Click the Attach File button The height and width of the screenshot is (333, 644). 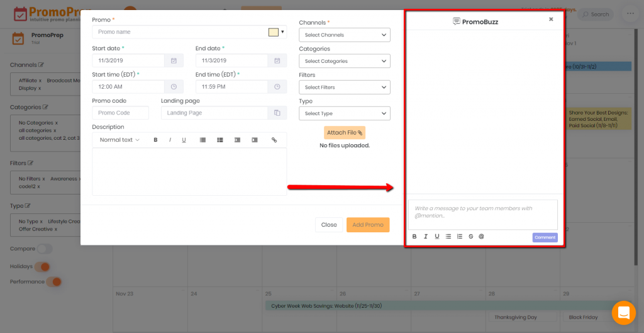pyautogui.click(x=345, y=132)
